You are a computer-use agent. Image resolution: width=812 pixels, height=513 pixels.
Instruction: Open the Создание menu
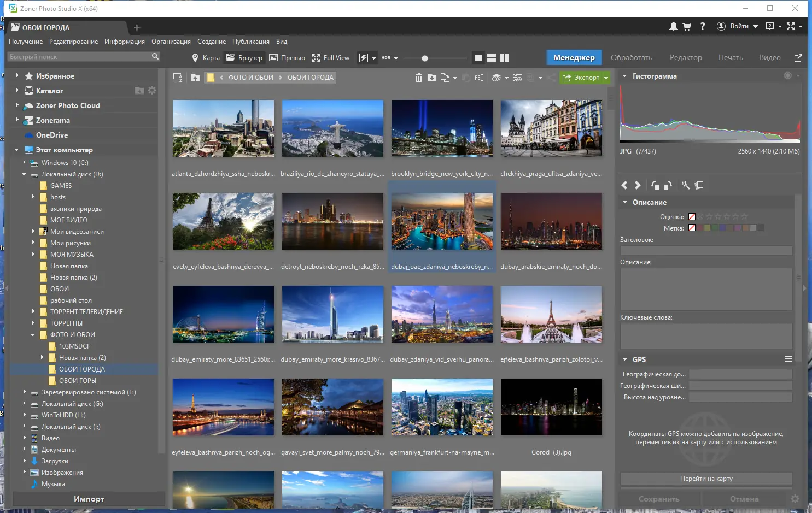coord(212,41)
